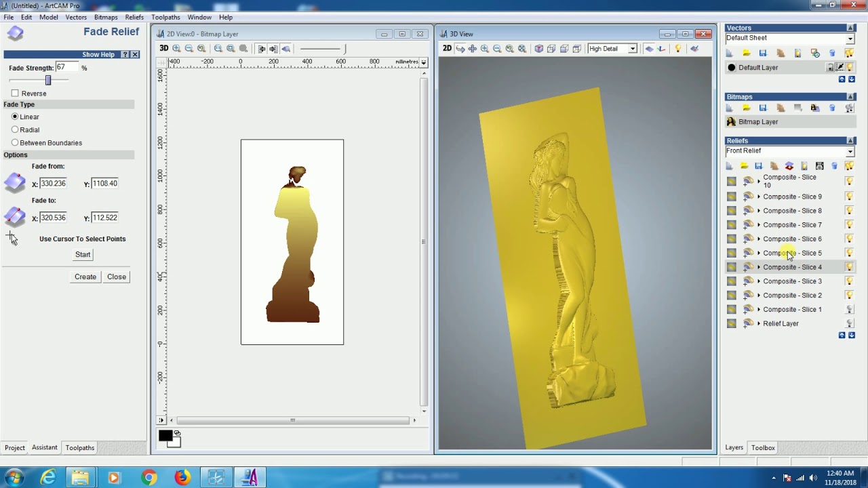Open the Model menu
The image size is (868, 488).
(48, 17)
